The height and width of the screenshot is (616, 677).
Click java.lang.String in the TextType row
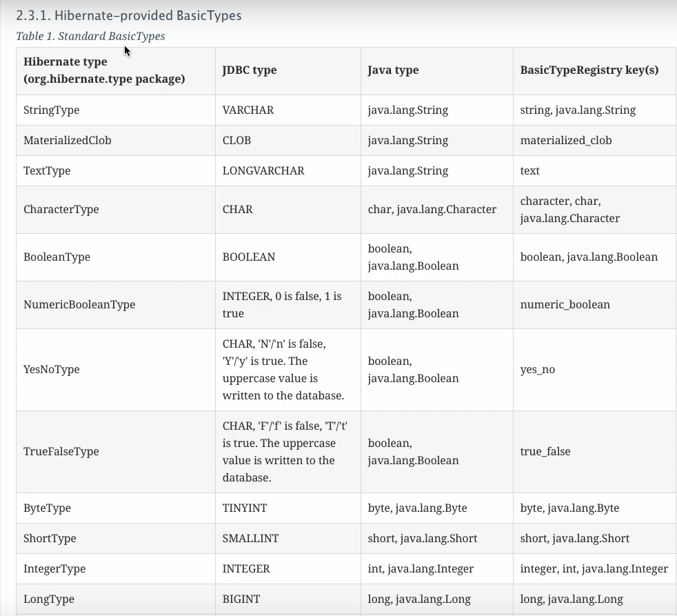pos(437,170)
